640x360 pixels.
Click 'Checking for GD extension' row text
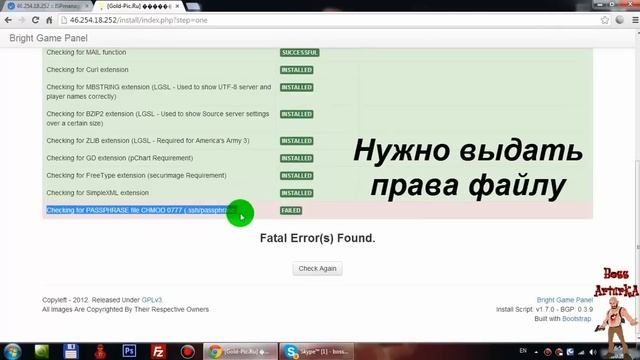point(120,158)
